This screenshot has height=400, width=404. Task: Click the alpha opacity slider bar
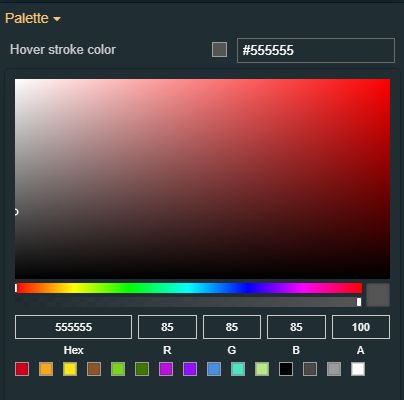pos(189,302)
